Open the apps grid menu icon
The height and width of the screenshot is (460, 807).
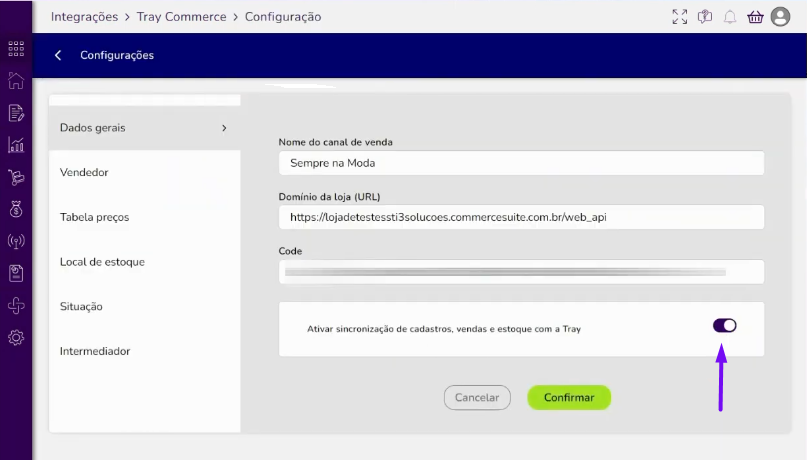click(16, 49)
